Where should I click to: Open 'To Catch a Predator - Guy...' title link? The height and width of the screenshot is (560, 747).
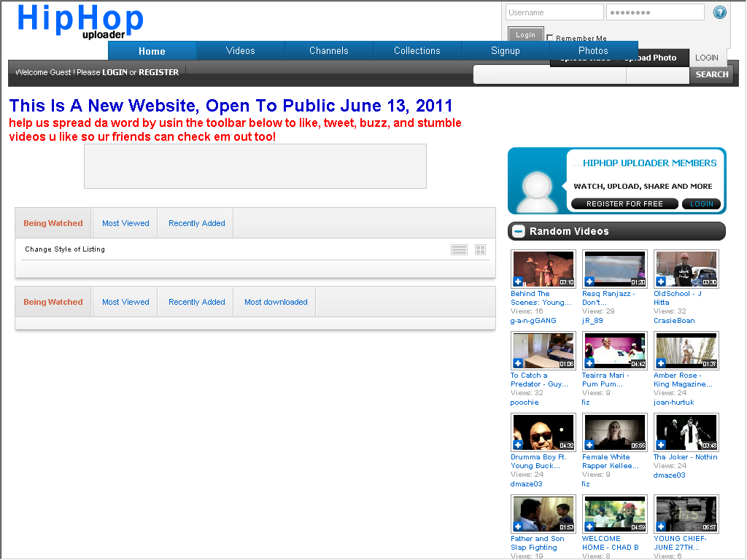point(539,380)
